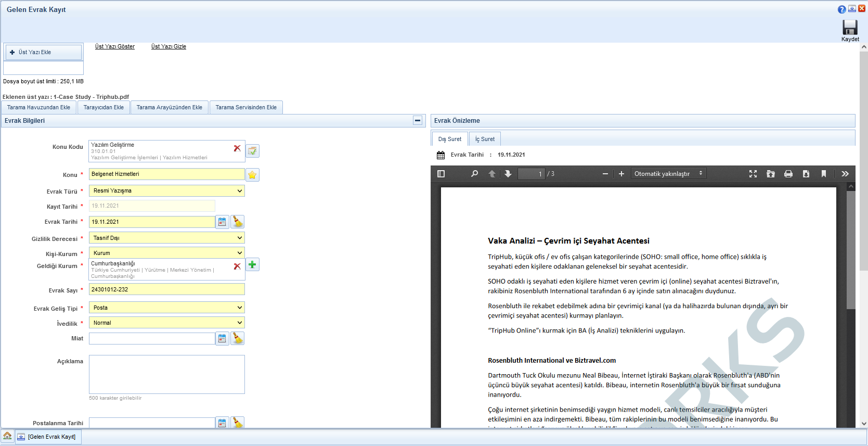Click the Kaydet save icon
This screenshot has width=868, height=446.
click(850, 28)
